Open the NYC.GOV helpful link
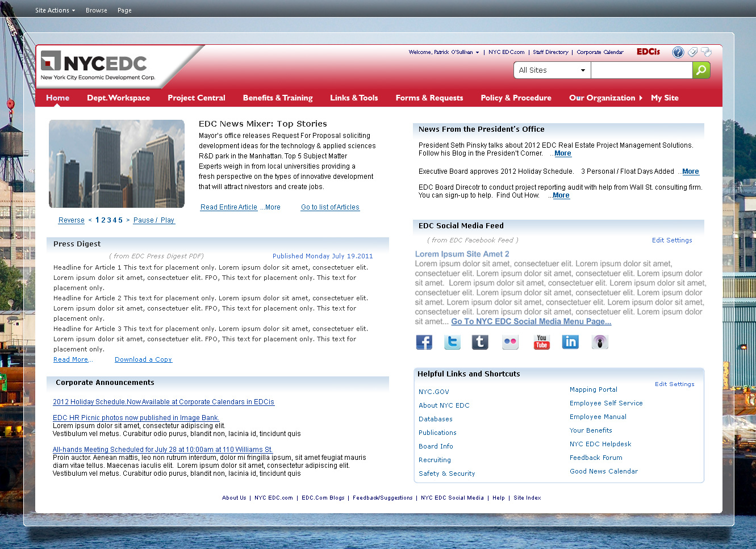Screen dimensions: 756x549 point(434,392)
